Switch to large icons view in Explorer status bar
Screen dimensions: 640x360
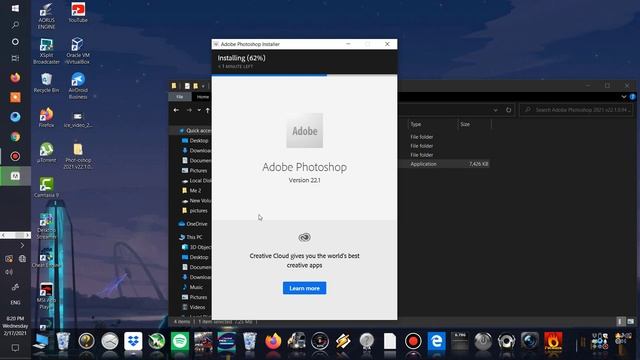point(631,322)
